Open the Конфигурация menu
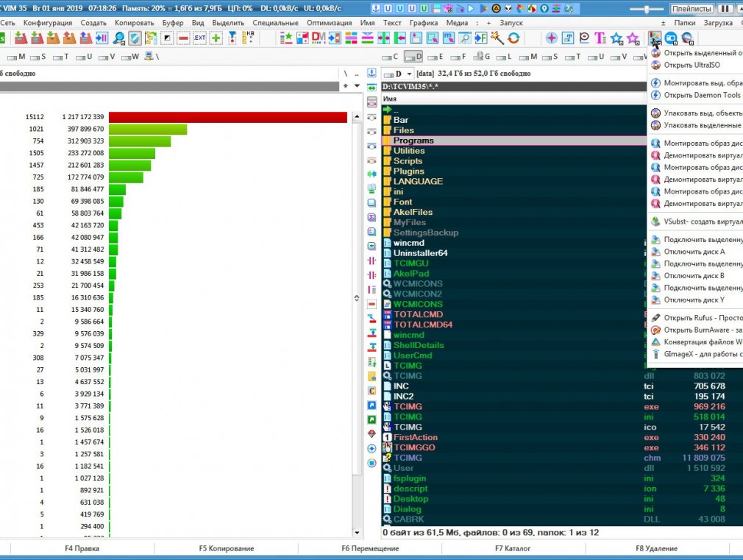Viewport: 743px width, 560px height. click(48, 23)
